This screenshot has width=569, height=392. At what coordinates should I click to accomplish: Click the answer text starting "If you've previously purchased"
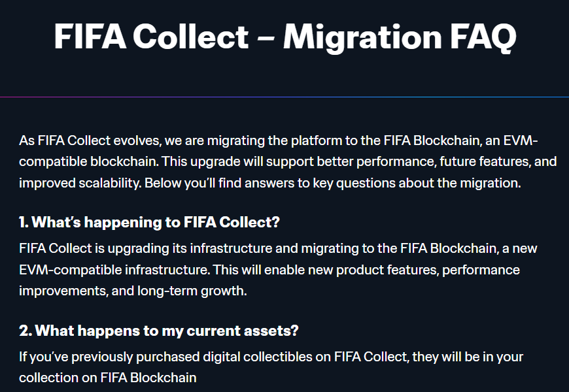[271, 367]
